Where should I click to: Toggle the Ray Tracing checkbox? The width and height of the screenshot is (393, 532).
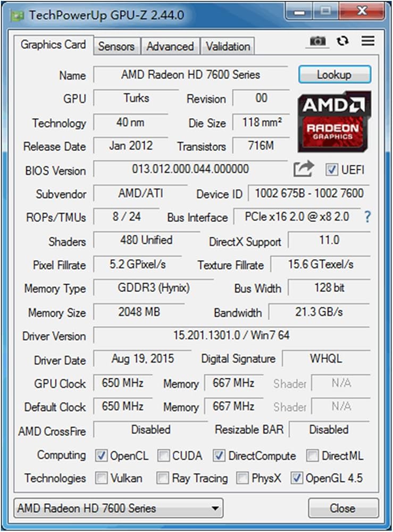pyautogui.click(x=163, y=478)
